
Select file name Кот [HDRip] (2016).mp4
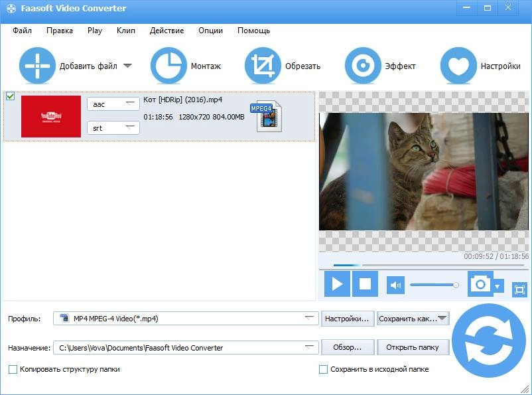tap(183, 100)
